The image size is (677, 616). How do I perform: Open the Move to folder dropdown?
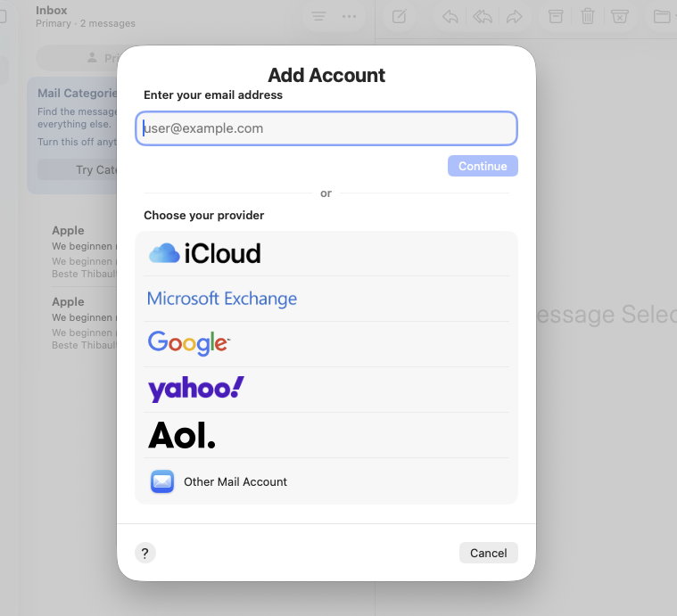point(663,16)
